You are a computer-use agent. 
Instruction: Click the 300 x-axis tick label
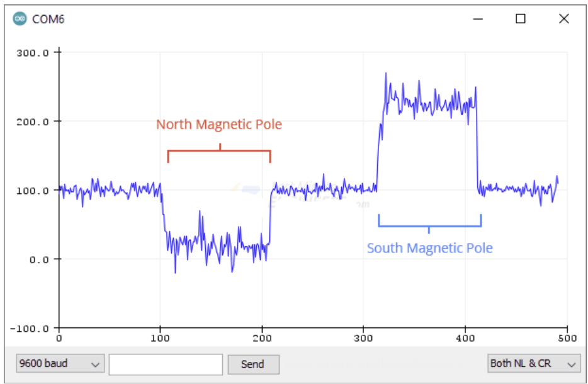tap(363, 338)
